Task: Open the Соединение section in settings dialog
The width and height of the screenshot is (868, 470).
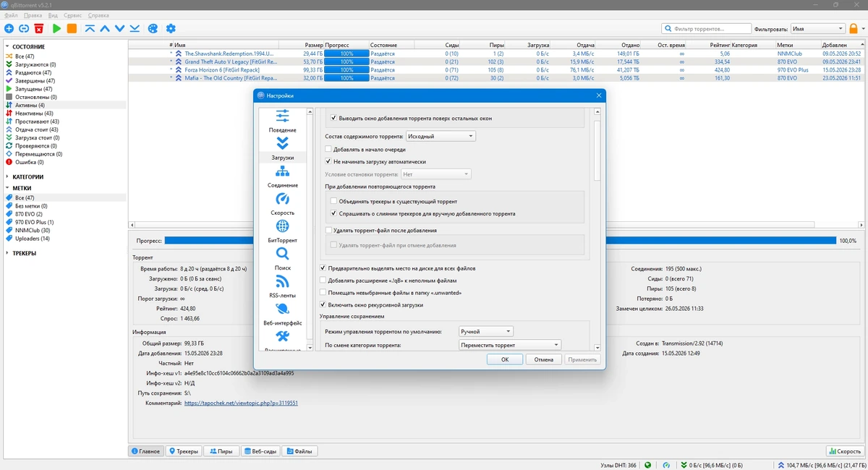Action: pos(282,176)
